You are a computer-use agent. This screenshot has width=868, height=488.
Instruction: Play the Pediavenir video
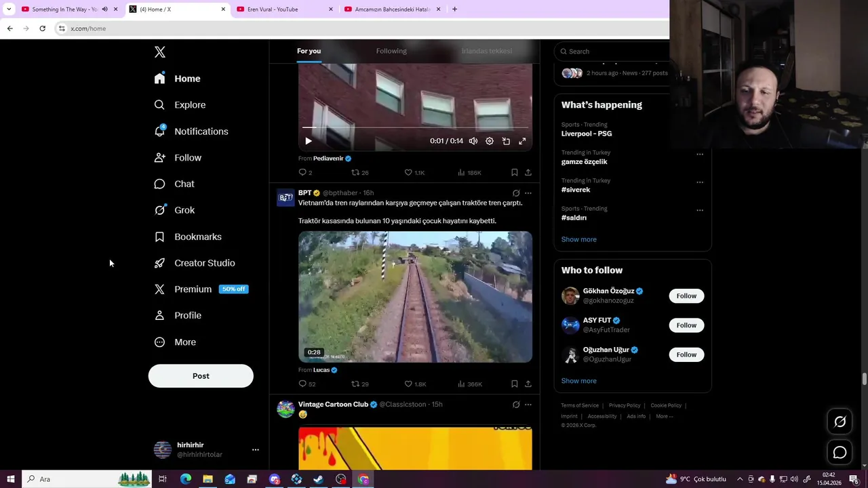tap(308, 141)
